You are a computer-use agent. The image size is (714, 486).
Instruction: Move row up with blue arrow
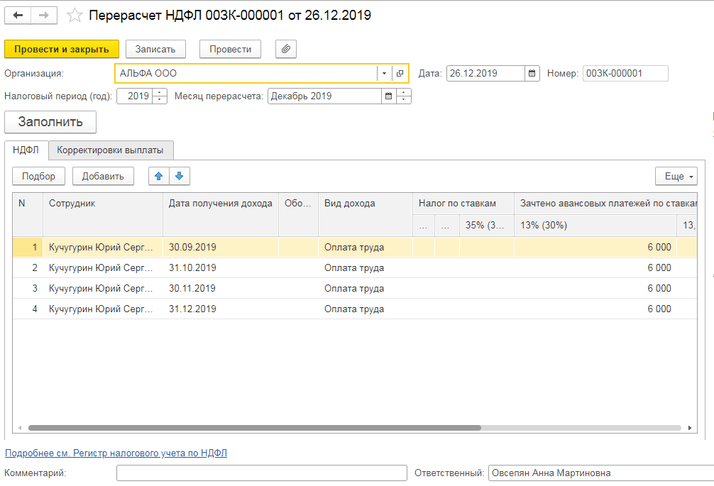pos(158,176)
